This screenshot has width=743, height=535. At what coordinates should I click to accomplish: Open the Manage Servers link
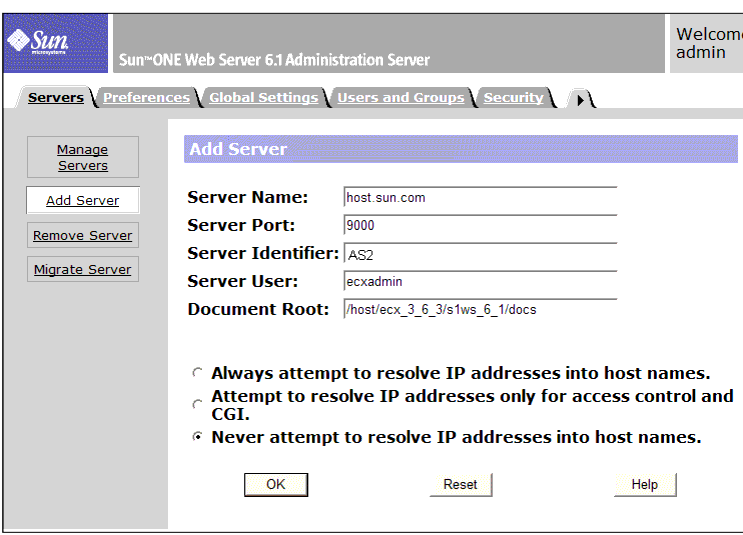coord(83,157)
